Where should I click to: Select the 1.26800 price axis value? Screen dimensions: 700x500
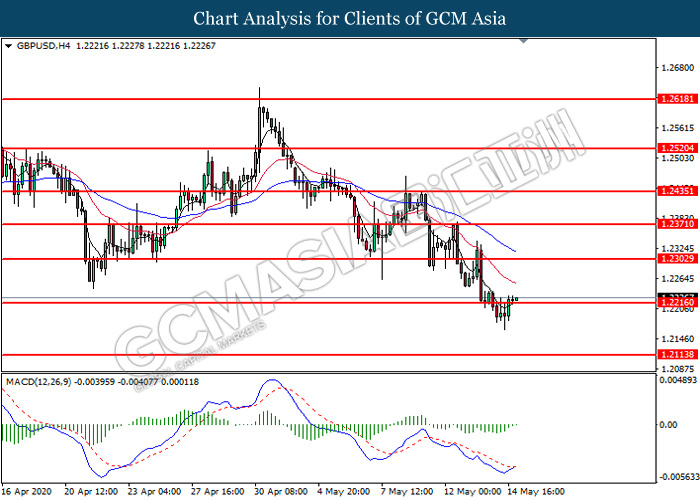[677, 68]
